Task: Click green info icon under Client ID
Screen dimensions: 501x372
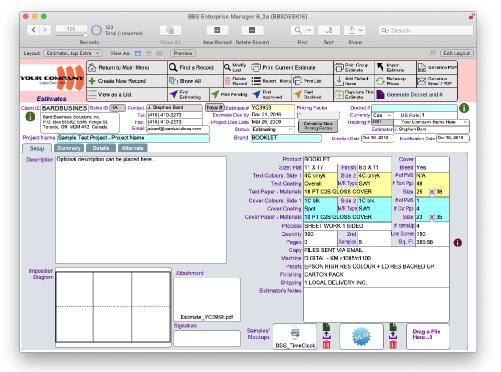Action: (30, 117)
